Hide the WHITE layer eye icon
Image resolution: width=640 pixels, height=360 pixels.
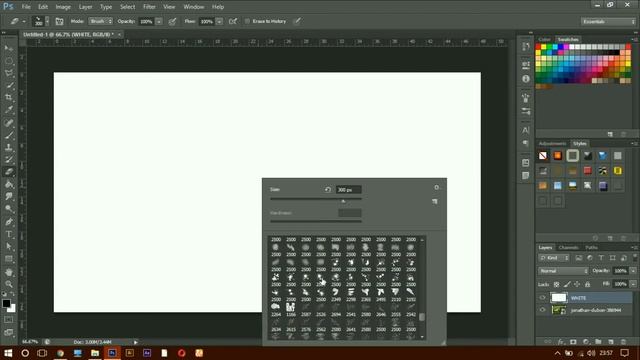click(542, 298)
